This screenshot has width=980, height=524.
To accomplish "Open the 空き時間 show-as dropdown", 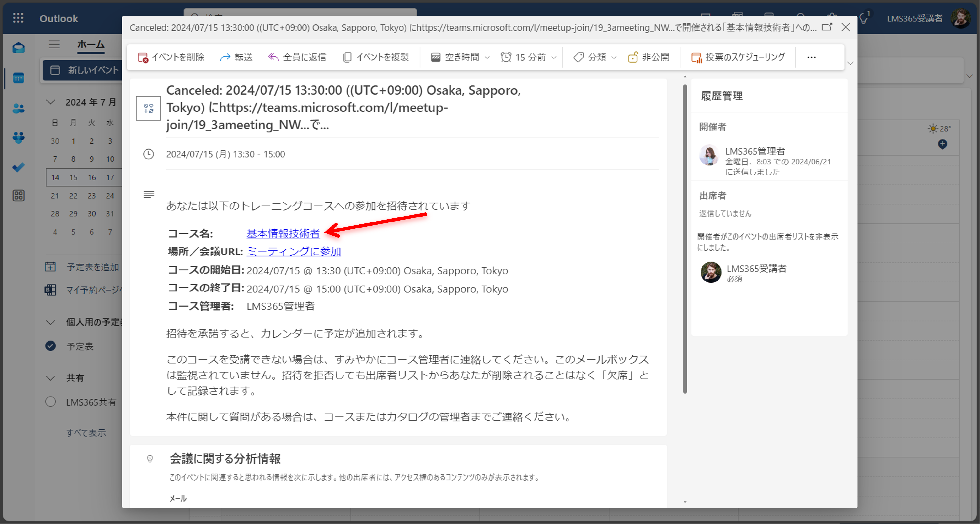I will coord(460,57).
